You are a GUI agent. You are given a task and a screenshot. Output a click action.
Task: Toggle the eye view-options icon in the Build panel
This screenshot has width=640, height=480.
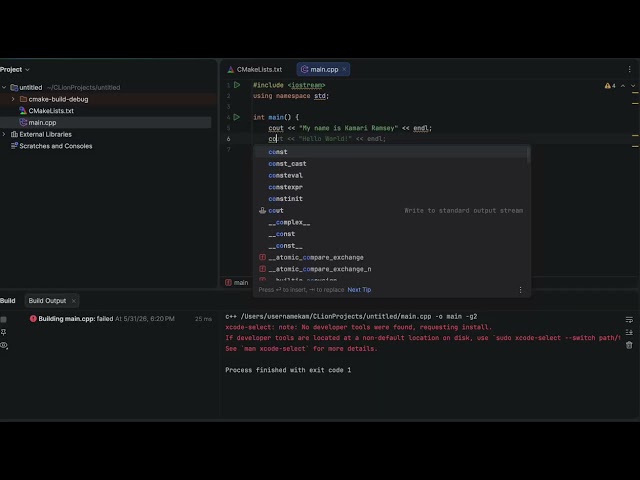click(x=4, y=345)
